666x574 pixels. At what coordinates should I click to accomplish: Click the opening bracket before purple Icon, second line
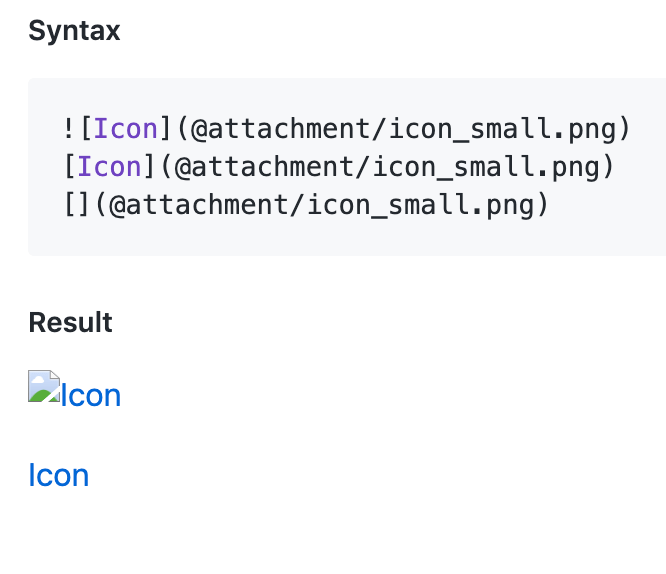(68, 167)
